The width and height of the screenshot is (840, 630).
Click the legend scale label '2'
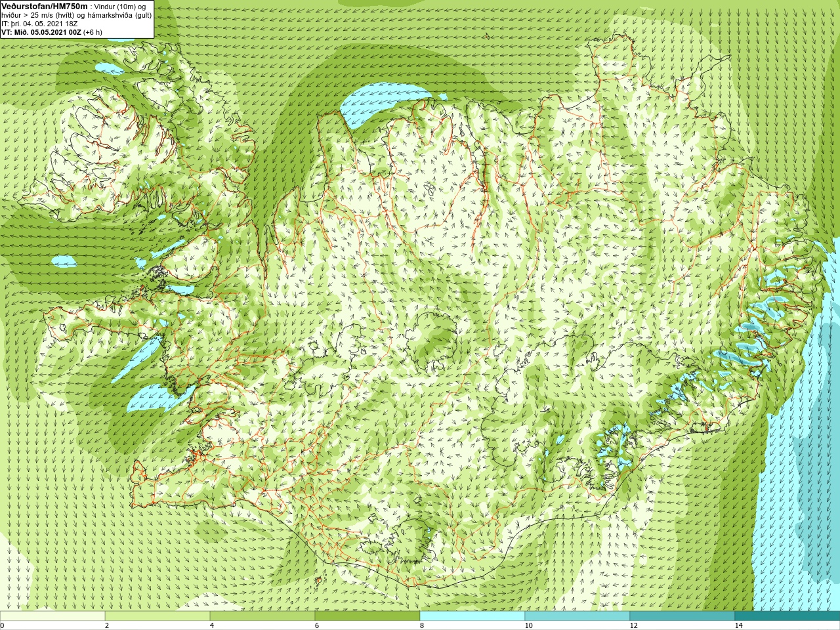107,625
